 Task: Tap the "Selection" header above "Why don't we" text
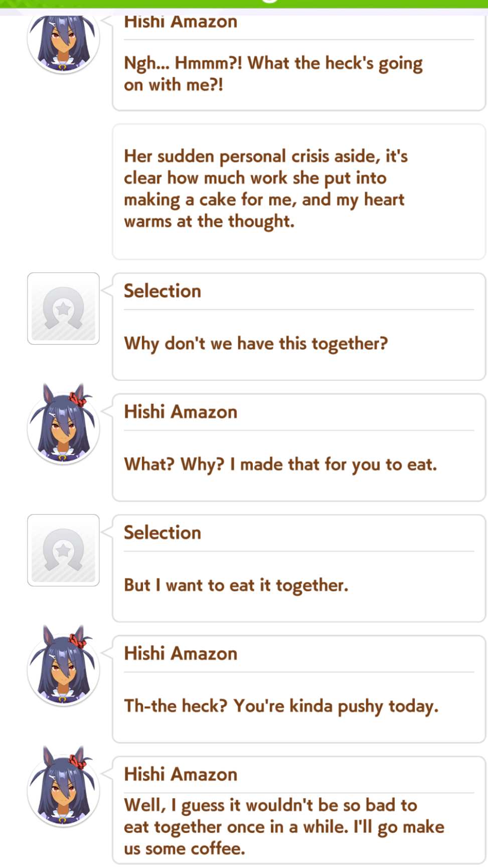[x=162, y=291]
